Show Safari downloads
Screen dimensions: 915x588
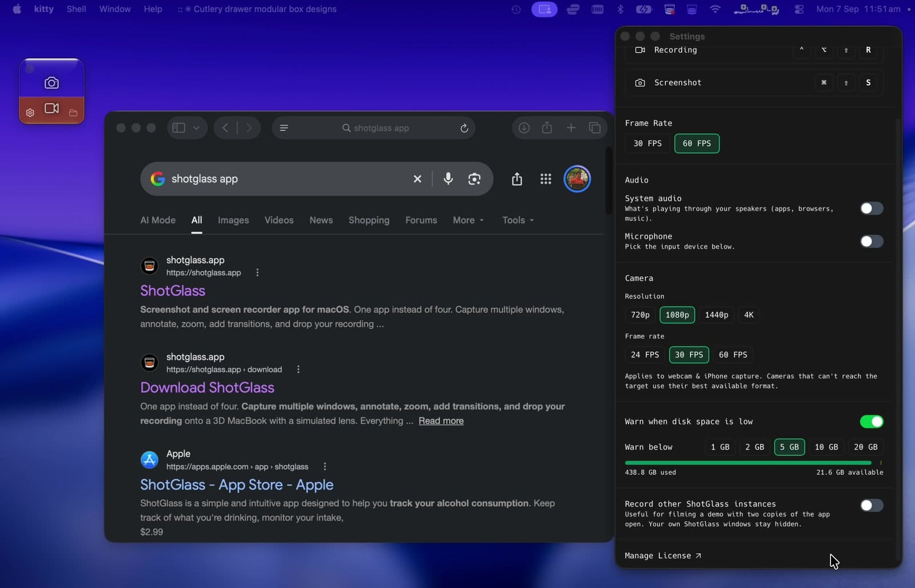pos(524,128)
